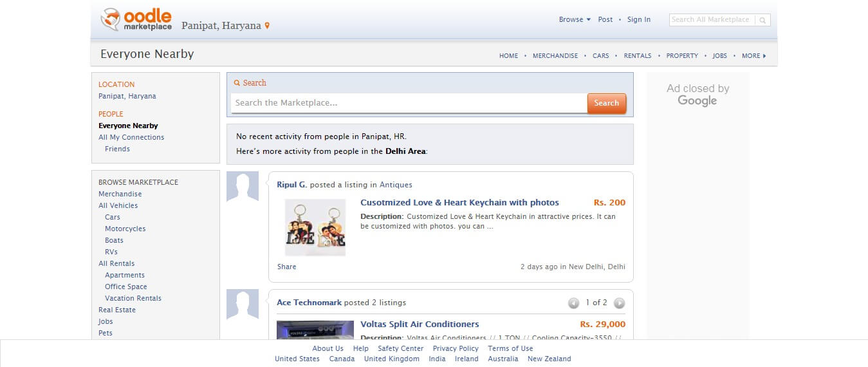Open About Us footer link

(328, 348)
